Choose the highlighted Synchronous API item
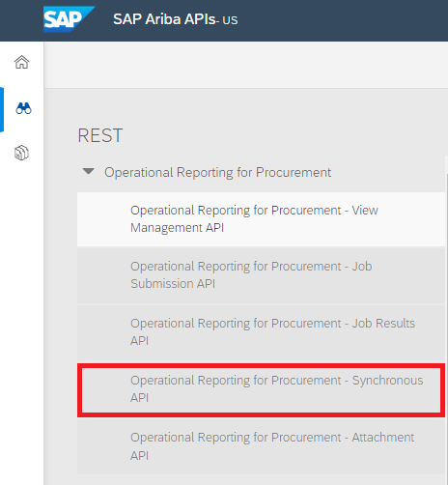The image size is (448, 485). [x=261, y=389]
